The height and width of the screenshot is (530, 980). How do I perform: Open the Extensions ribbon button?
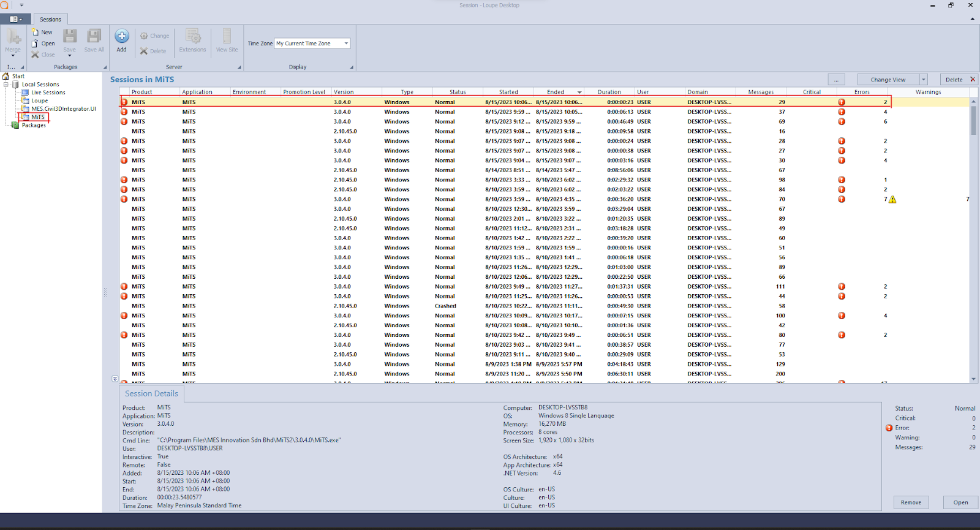coord(192,40)
